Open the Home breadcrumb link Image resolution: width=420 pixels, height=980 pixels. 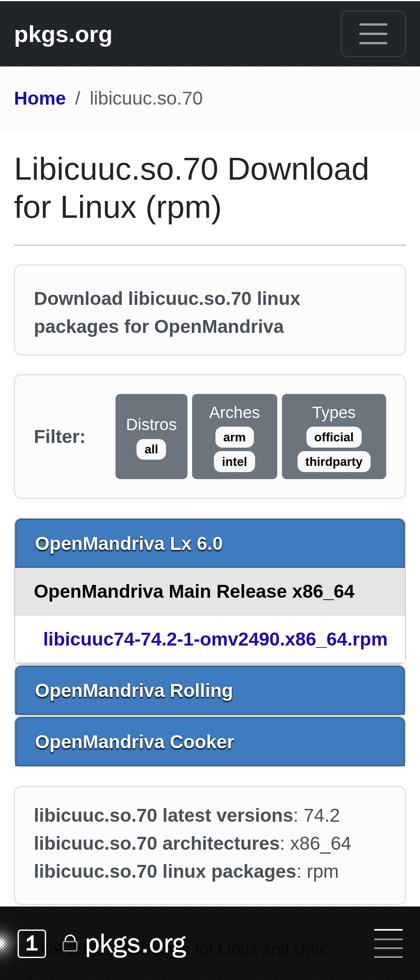[x=40, y=98]
